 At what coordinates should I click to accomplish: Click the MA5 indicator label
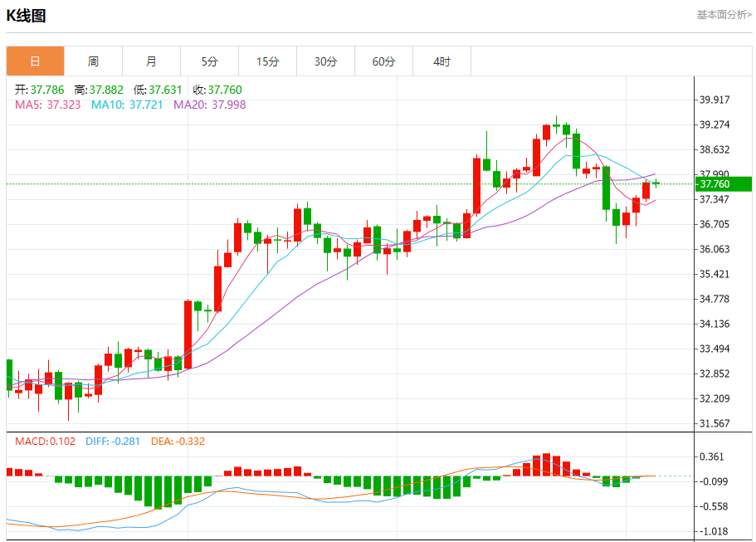(47, 105)
